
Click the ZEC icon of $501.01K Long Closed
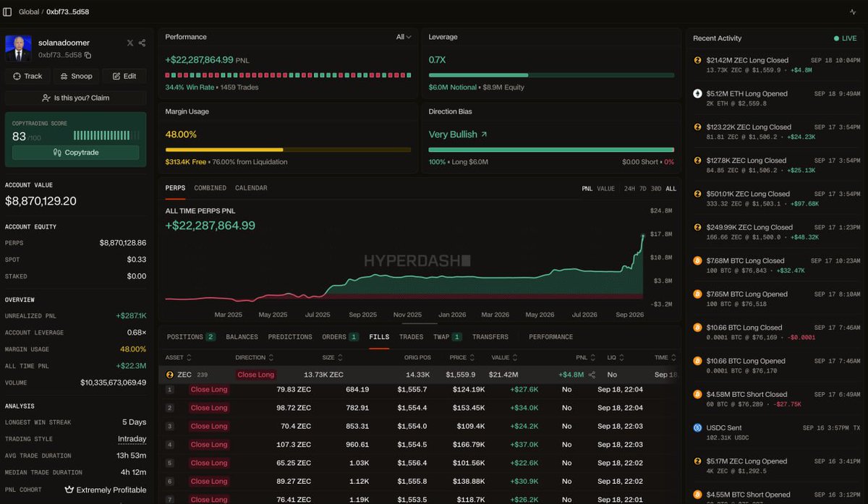click(x=698, y=194)
